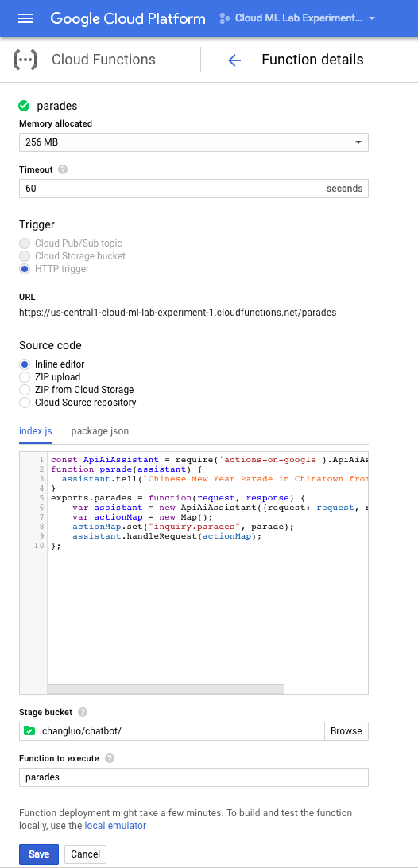418x868 pixels.
Task: Click the project hexagon icon in header
Action: pos(224,18)
